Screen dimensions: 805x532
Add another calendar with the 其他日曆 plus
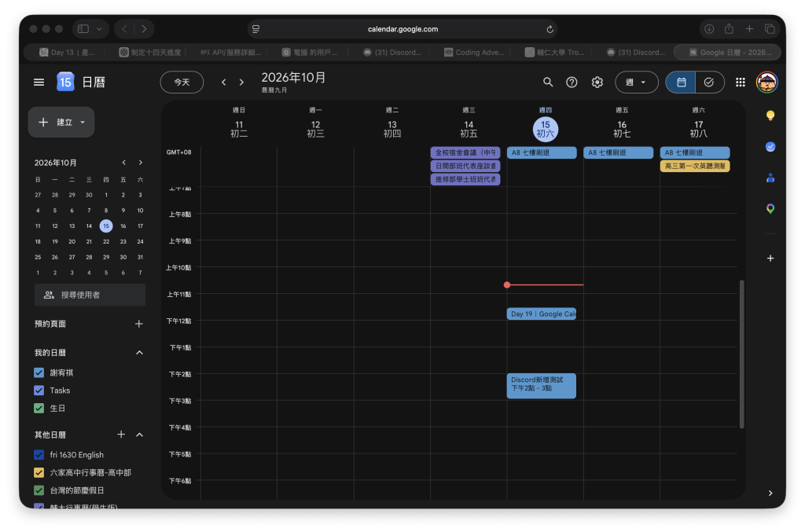coord(121,435)
